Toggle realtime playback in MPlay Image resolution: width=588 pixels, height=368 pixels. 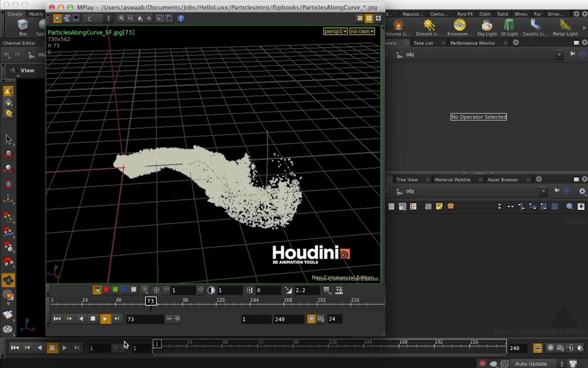(x=311, y=319)
